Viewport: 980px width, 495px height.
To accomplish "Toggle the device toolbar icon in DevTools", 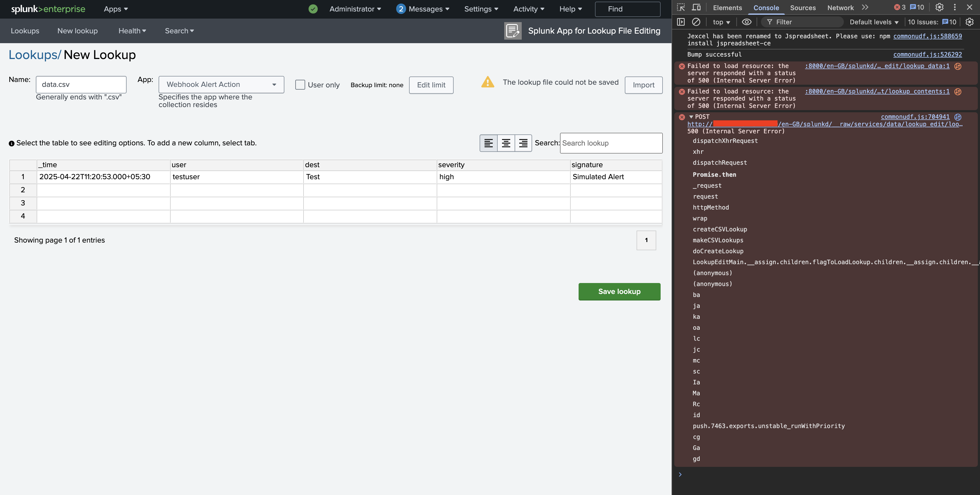I will coord(696,8).
